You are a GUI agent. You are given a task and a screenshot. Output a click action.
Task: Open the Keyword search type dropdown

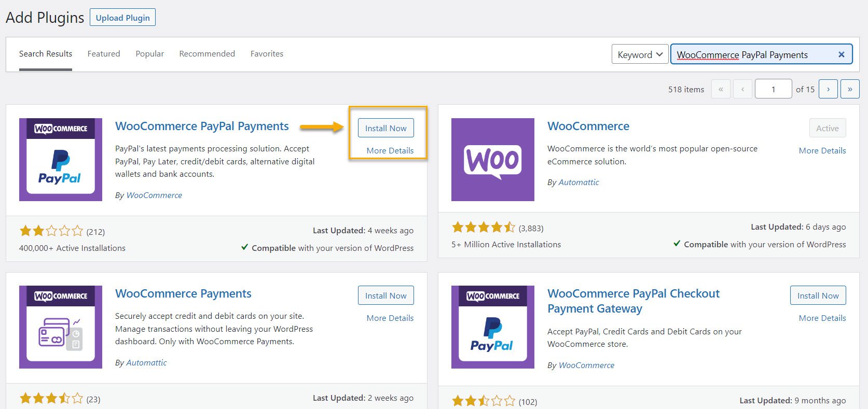pos(640,54)
